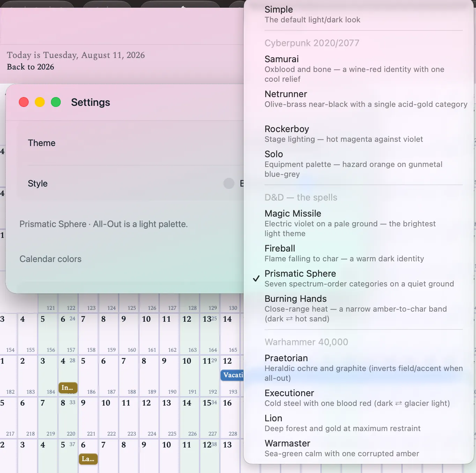The height and width of the screenshot is (473, 476).
Task: Select the Simple theme
Action: coord(359,14)
